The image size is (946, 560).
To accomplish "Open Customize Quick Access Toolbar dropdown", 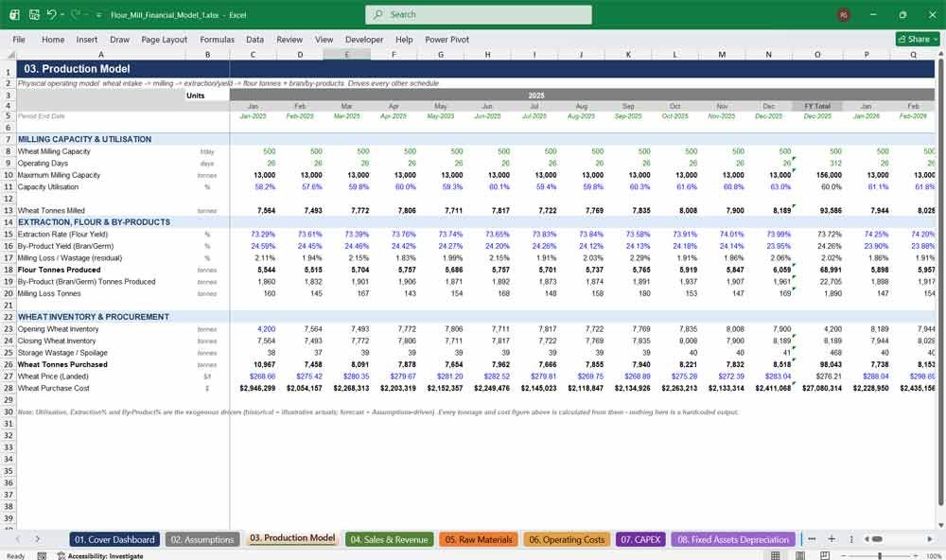I will point(98,15).
